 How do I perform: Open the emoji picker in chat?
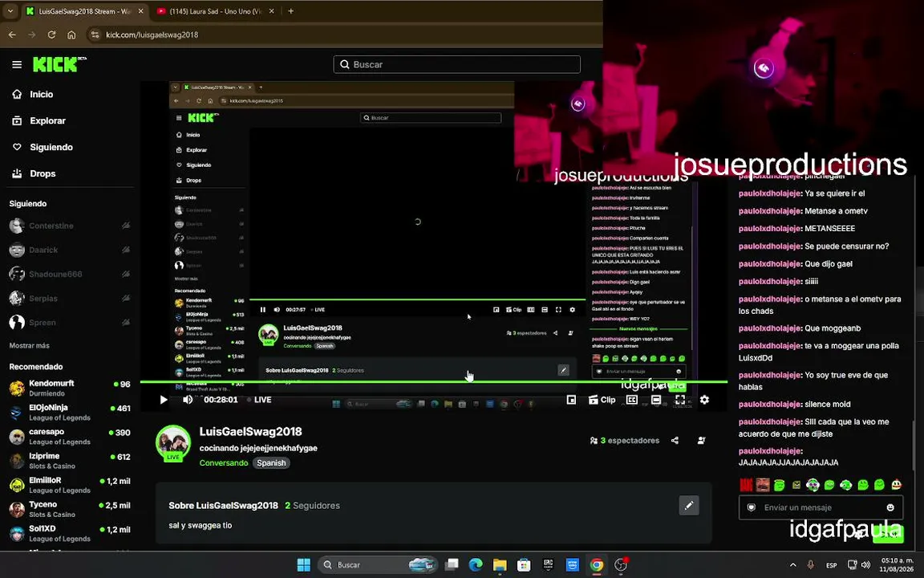890,507
